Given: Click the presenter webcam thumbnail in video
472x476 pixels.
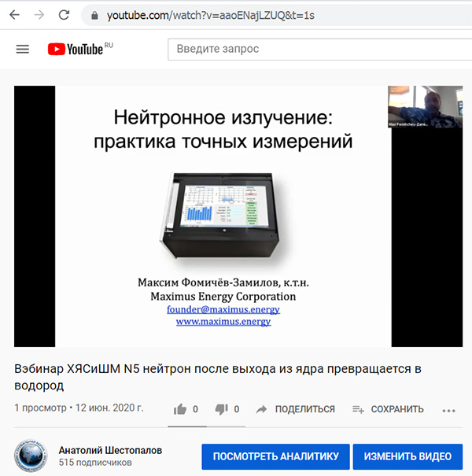Looking at the screenshot, I should click(425, 106).
